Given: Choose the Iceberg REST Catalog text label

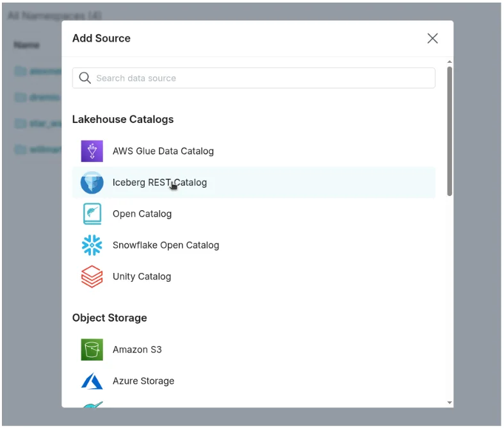Looking at the screenshot, I should 159,183.
